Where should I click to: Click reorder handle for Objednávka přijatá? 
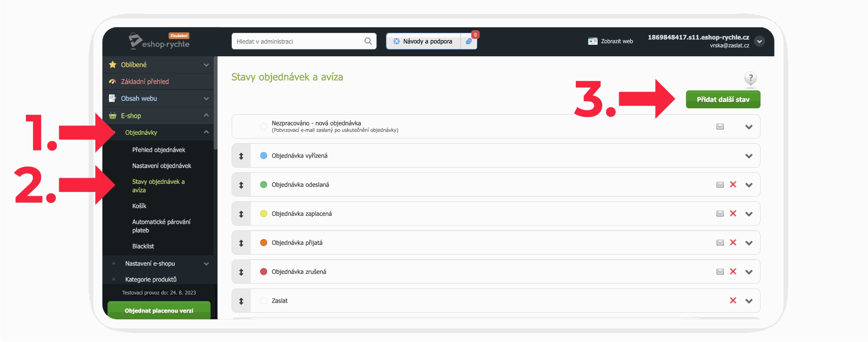pos(241,243)
